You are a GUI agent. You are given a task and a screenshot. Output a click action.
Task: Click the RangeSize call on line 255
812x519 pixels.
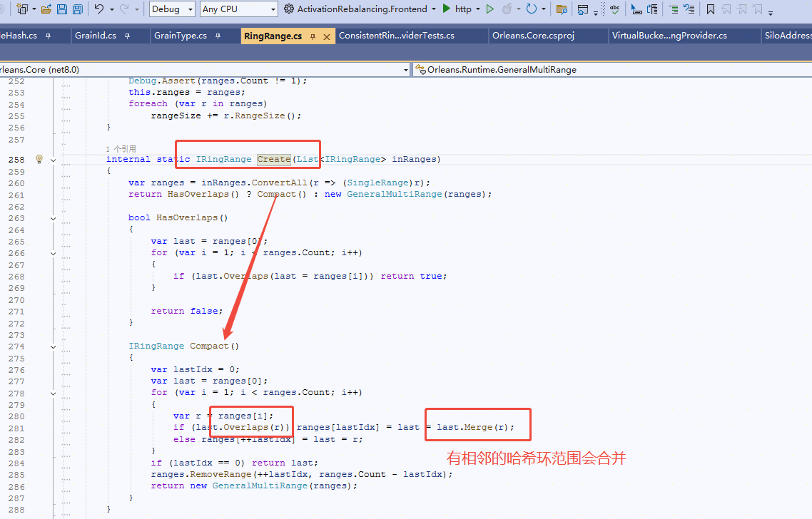coord(260,115)
